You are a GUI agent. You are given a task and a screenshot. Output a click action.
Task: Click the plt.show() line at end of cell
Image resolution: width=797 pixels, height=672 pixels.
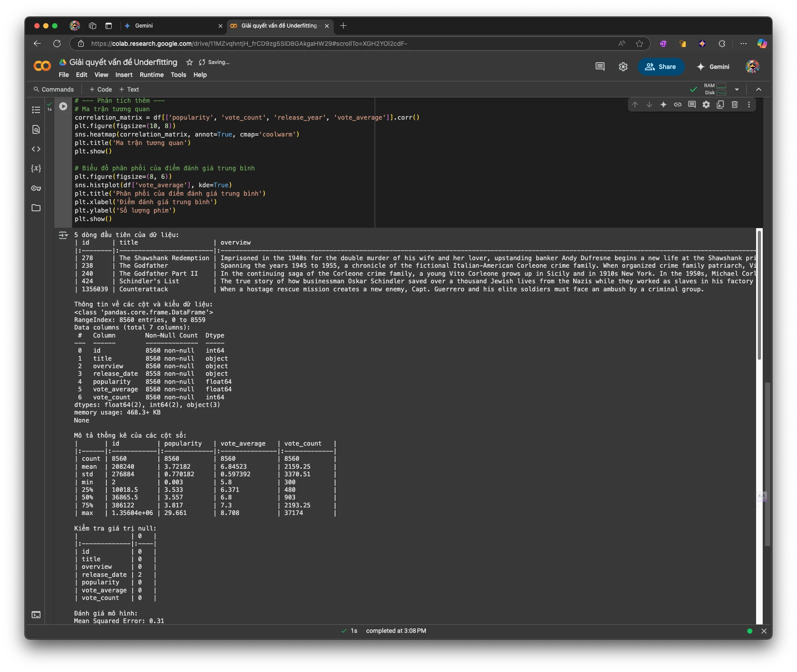(x=93, y=219)
